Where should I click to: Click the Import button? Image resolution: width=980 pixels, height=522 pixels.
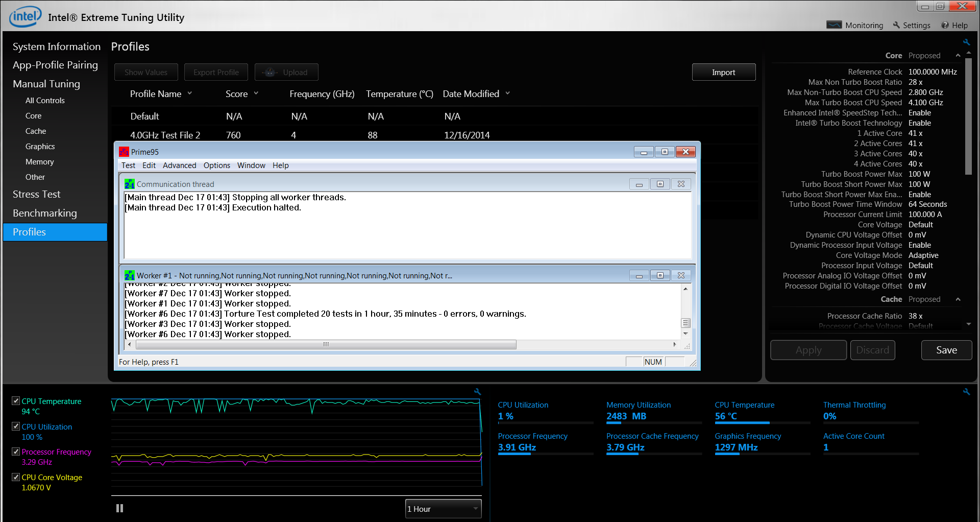click(723, 72)
